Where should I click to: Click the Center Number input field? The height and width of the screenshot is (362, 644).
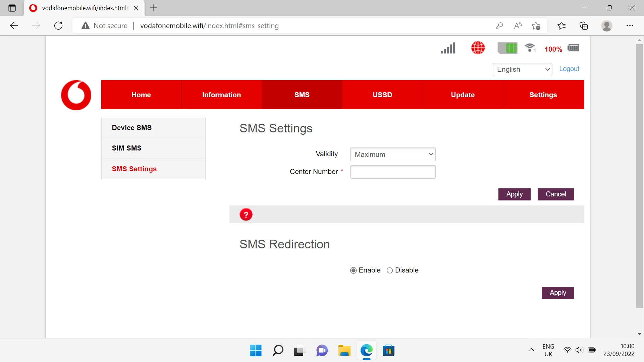coord(392,172)
